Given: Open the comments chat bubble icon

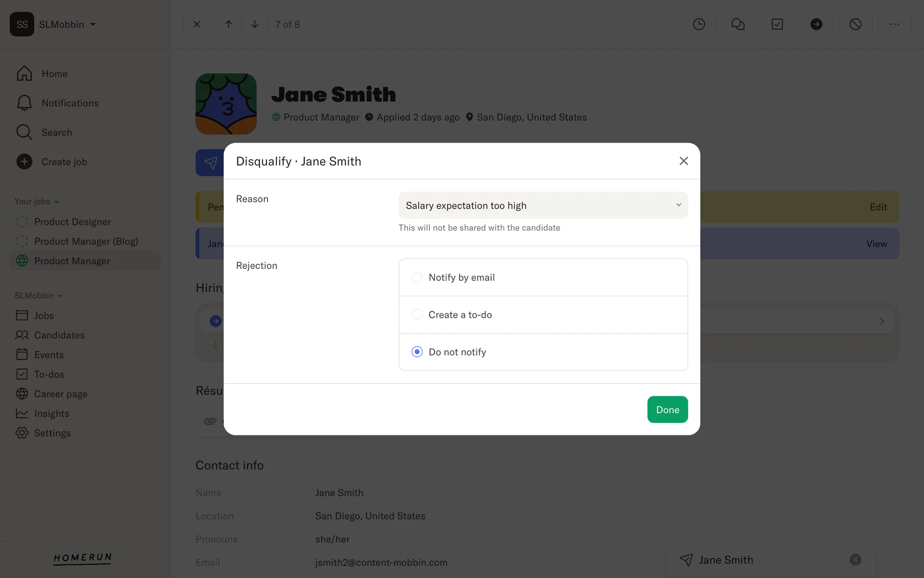Looking at the screenshot, I should (x=738, y=24).
